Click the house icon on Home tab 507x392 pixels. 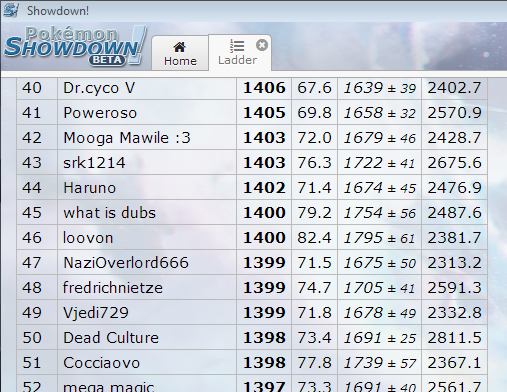[179, 47]
